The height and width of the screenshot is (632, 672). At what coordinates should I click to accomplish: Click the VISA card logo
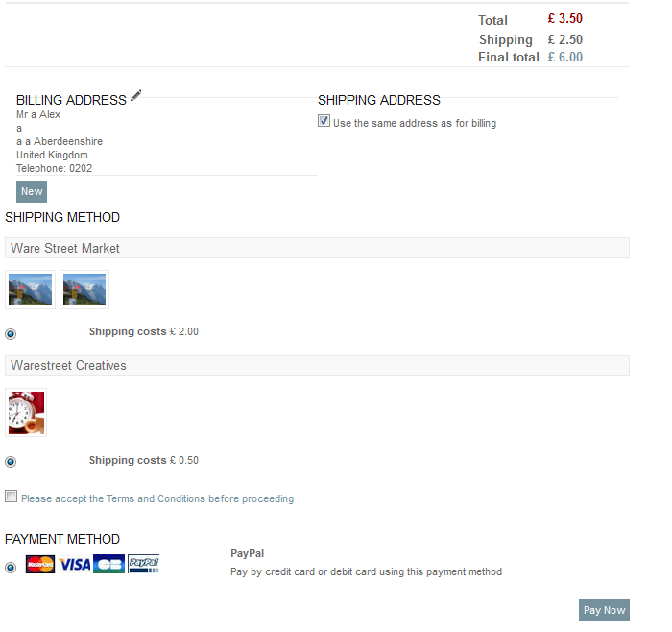pyautogui.click(x=75, y=564)
